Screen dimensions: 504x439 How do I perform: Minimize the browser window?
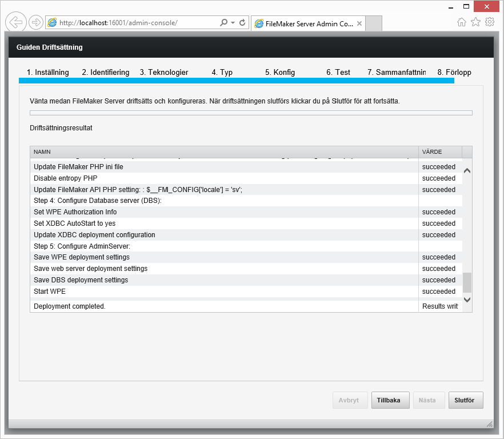pos(451,7)
